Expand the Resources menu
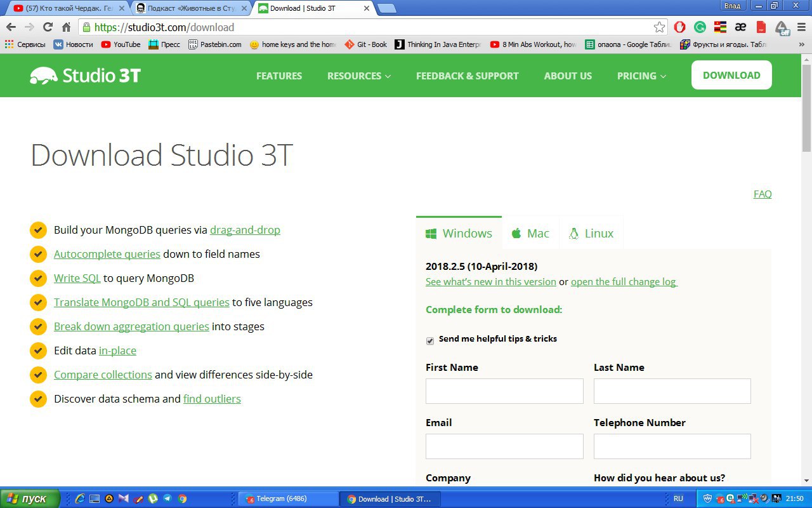 tap(359, 76)
